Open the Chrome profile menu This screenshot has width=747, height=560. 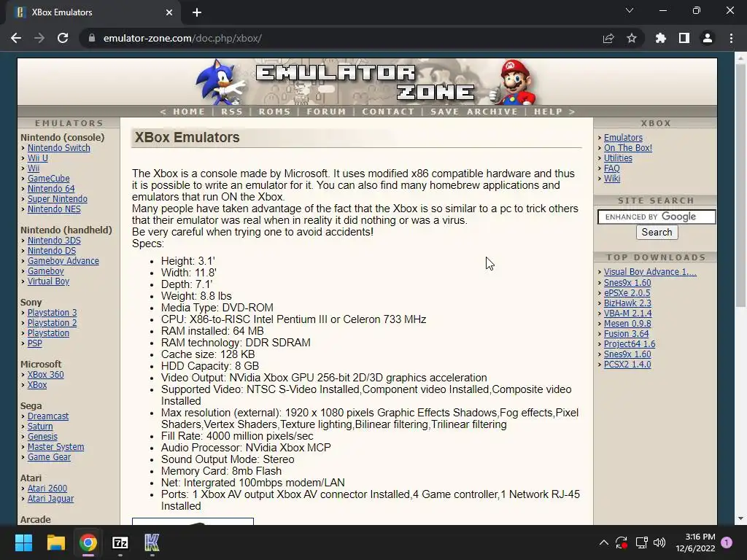[708, 38]
